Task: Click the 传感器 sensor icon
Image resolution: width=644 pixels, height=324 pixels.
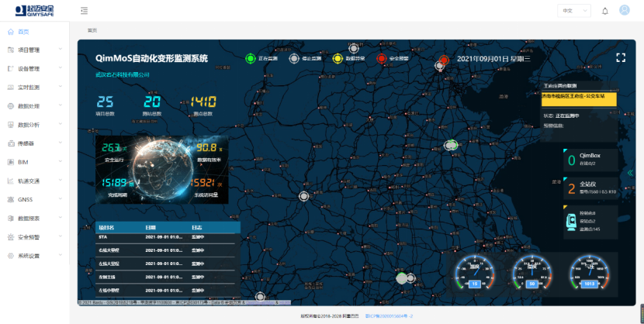Action: pos(11,143)
